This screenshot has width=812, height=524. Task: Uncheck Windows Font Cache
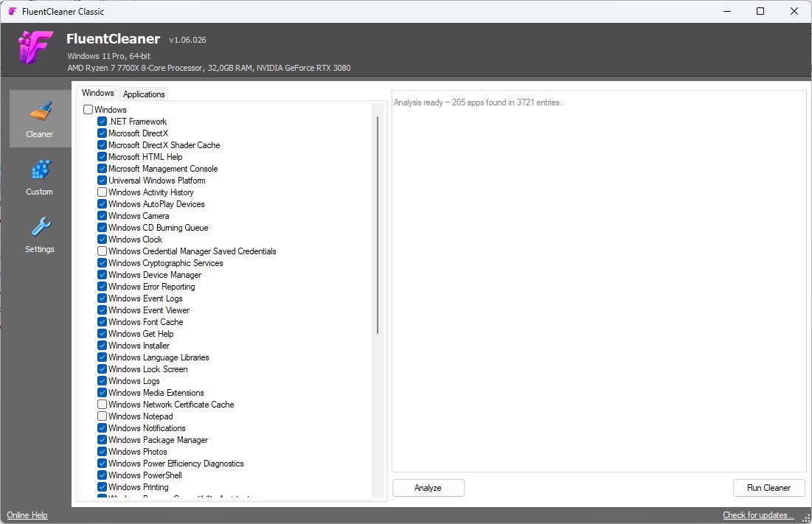click(102, 322)
